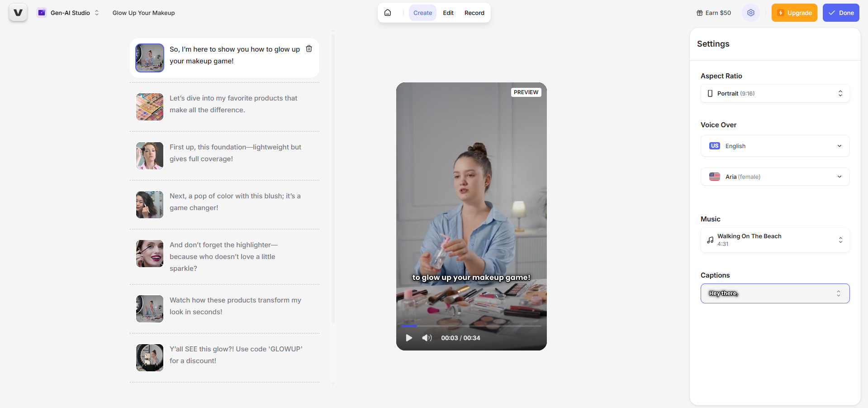This screenshot has height=408, width=868.
Task: Click the lightning icon inside Upgrade button
Action: (781, 13)
